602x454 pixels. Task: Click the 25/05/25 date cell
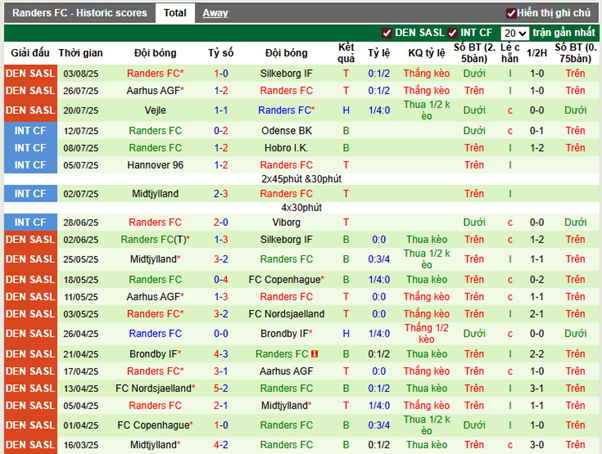[x=81, y=259]
